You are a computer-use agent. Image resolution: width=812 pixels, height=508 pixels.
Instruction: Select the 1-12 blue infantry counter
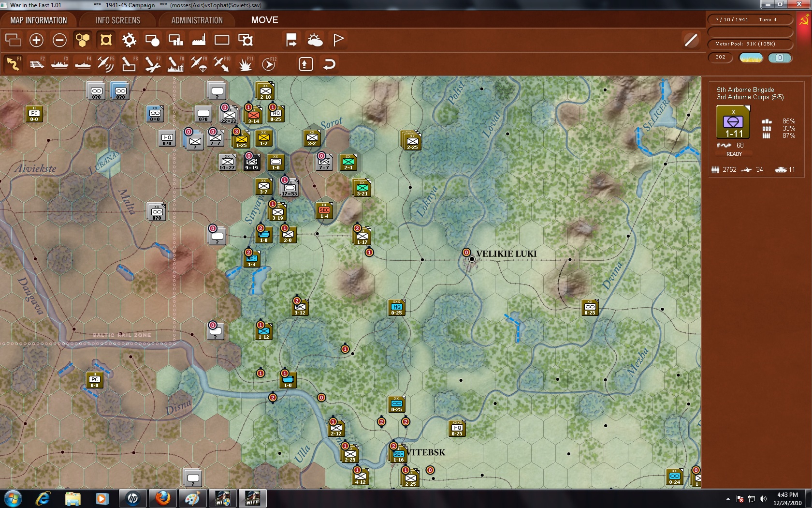264,332
